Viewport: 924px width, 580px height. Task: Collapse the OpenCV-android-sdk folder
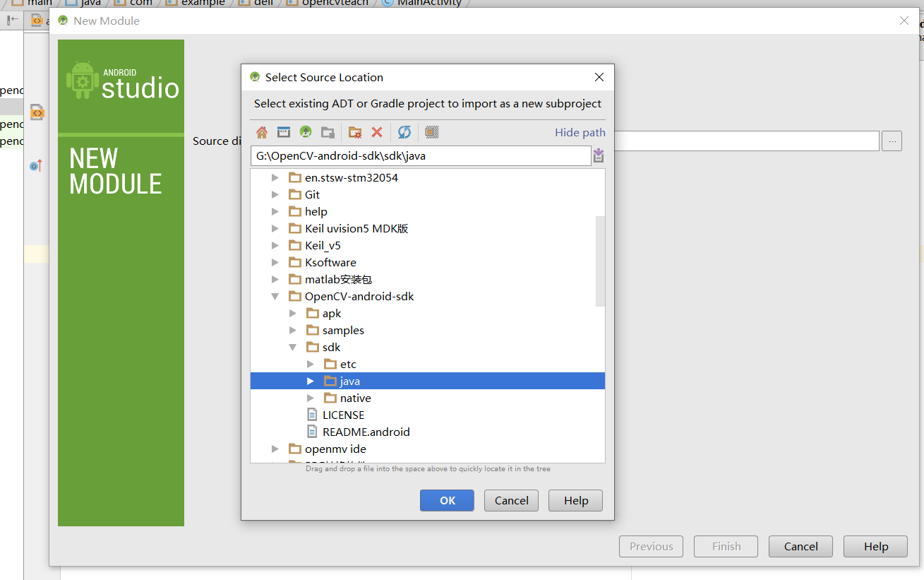[x=275, y=297]
